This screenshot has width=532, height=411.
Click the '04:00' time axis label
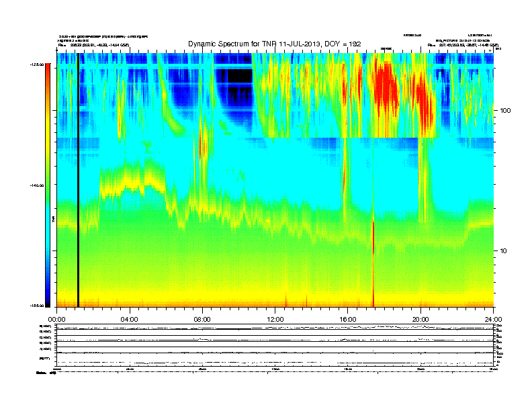pyautogui.click(x=130, y=320)
